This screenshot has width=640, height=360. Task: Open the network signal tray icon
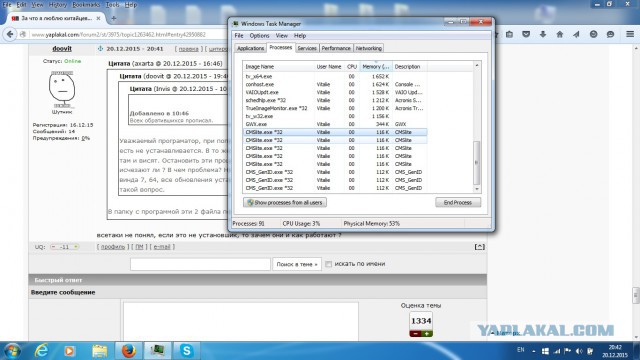(557, 351)
